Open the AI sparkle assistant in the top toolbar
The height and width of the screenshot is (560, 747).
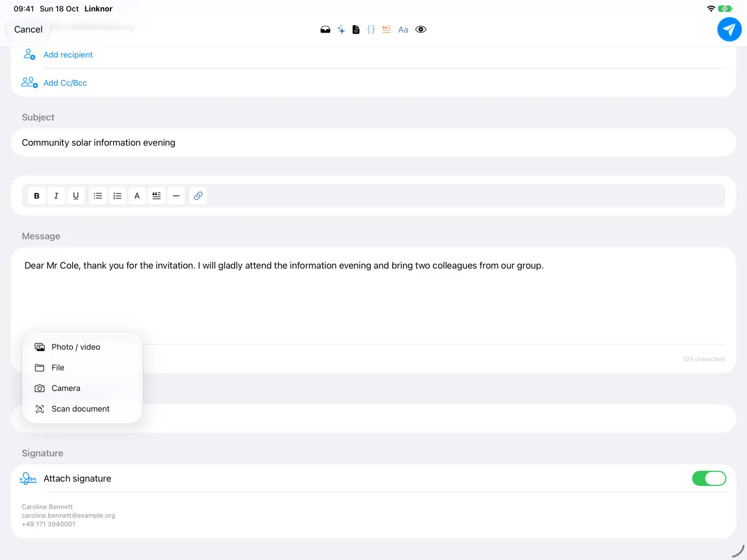[x=341, y=30]
